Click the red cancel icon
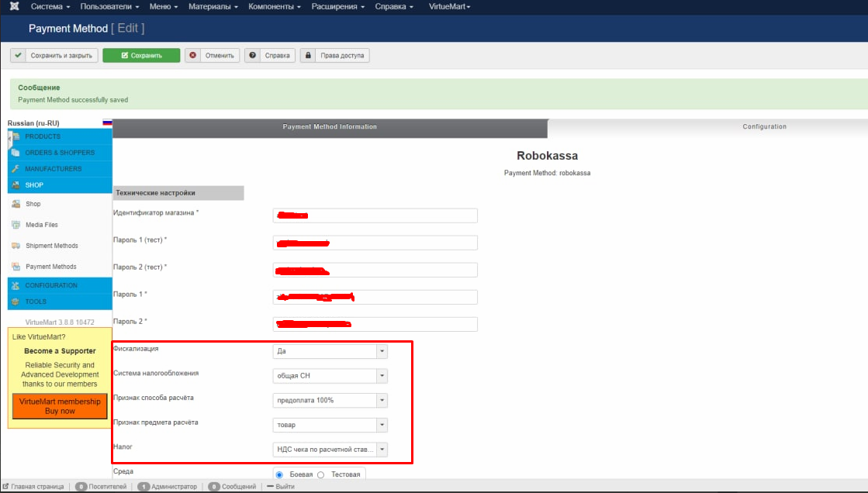 192,55
